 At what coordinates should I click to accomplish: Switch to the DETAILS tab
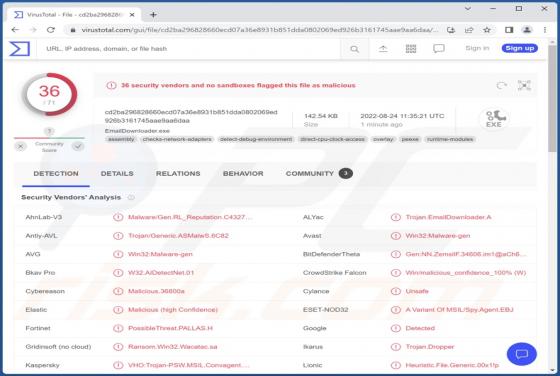click(x=117, y=174)
